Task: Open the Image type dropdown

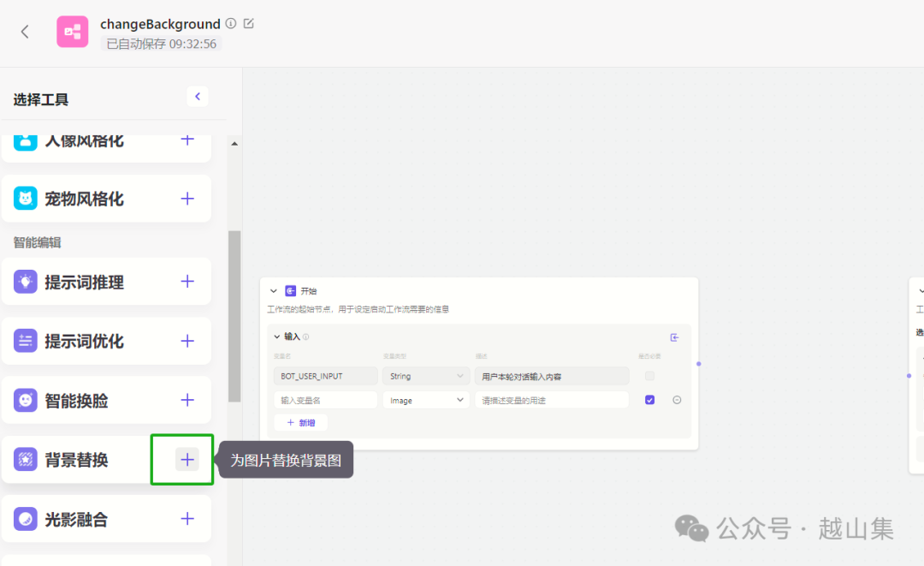Action: pos(426,401)
